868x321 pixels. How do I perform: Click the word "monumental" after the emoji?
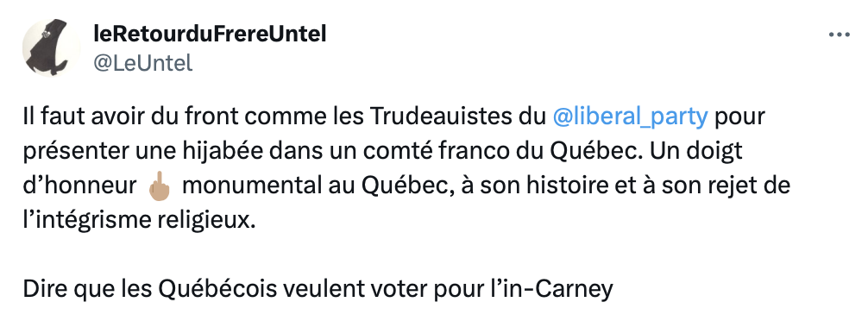[250, 186]
